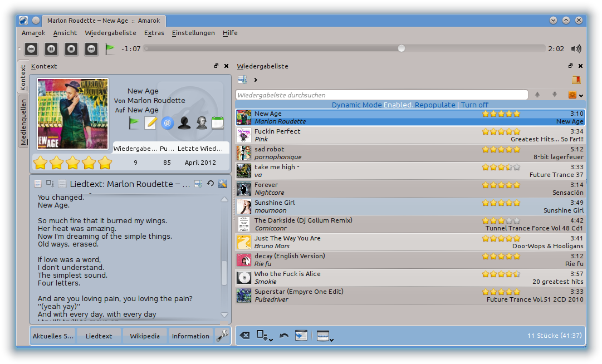Screen dimensions: 602x364
Task: Mute audio via speaker icon
Action: click(x=576, y=49)
